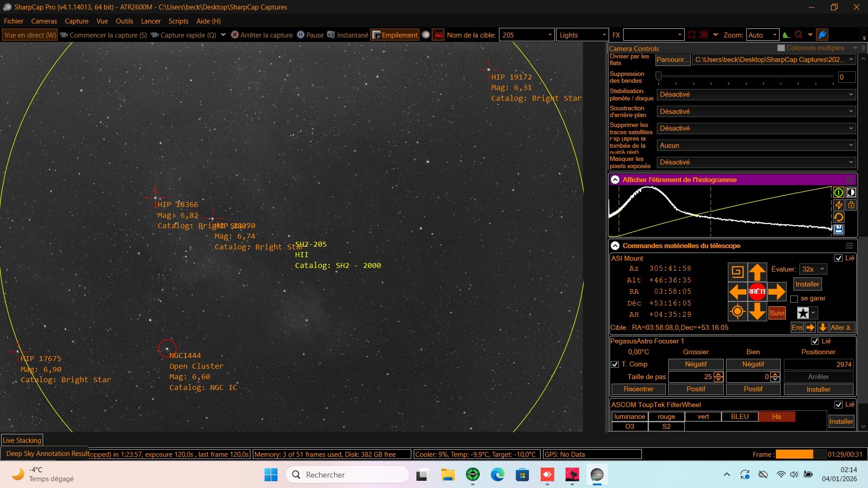Stop the mount with the red ARRÊTE button
This screenshot has height=488, width=868.
coord(757,292)
